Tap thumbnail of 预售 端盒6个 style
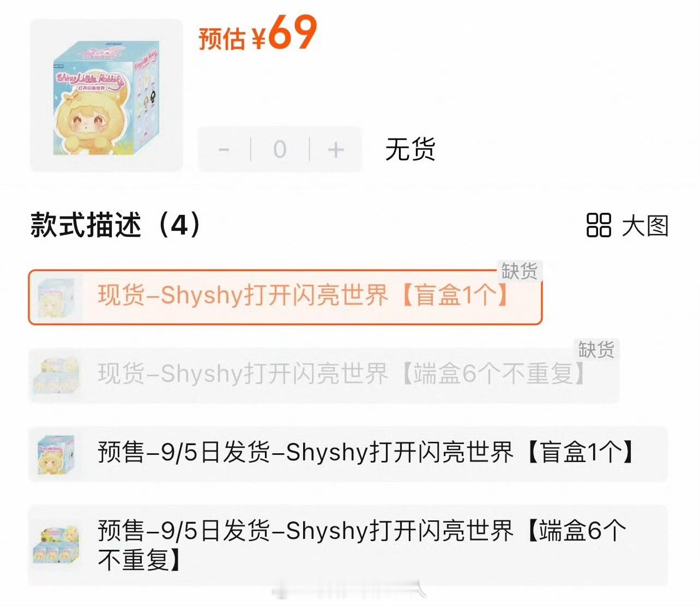This screenshot has width=700, height=606. pyautogui.click(x=56, y=545)
